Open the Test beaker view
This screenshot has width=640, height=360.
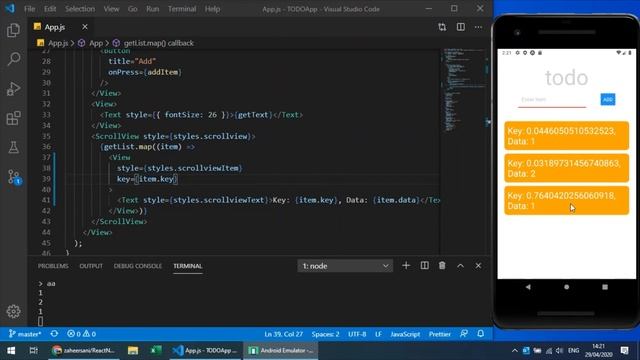click(x=13, y=147)
